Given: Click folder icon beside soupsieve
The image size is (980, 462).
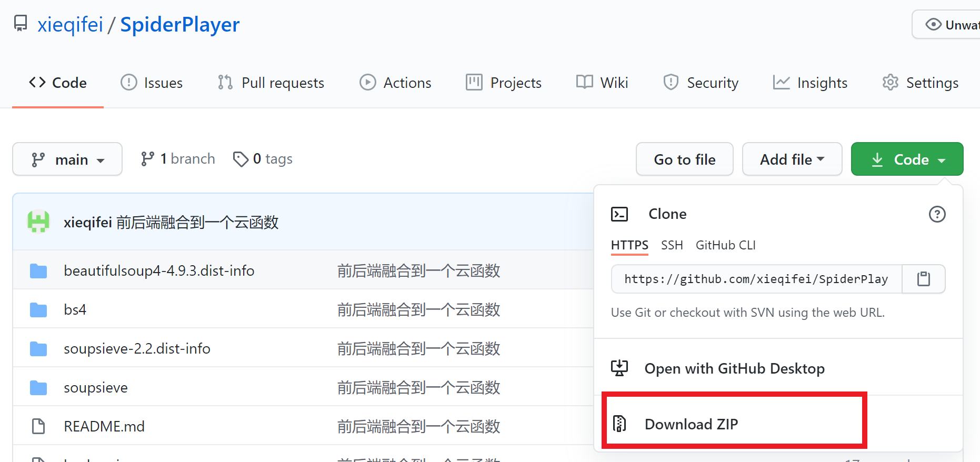Looking at the screenshot, I should pos(38,388).
